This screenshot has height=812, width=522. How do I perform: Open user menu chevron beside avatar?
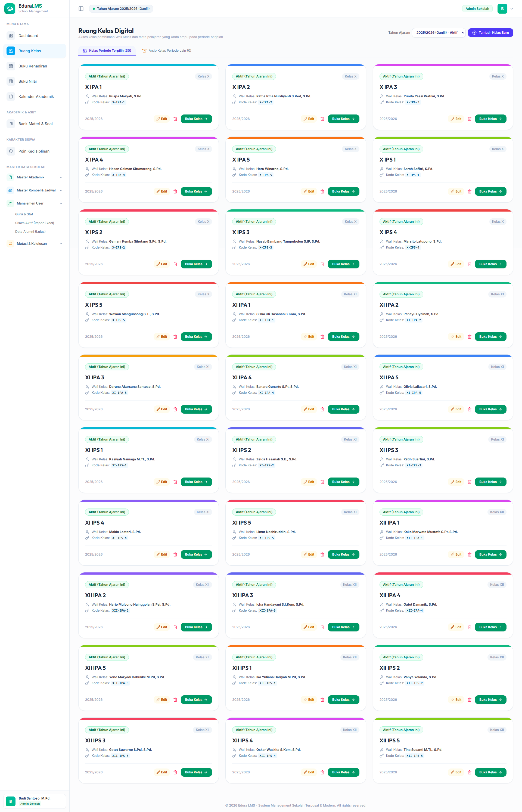511,9
